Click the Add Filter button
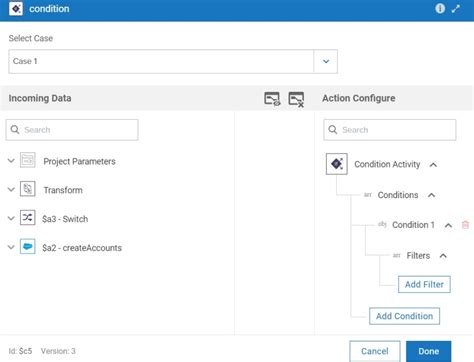This screenshot has width=474, height=362. pyautogui.click(x=424, y=284)
